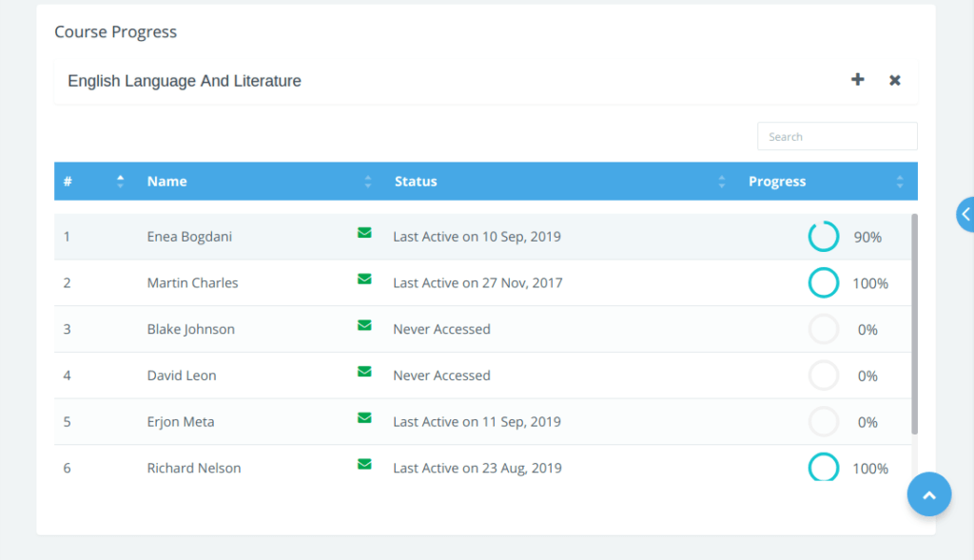Click the X icon beside English Language And Literature
Viewport: 974px width, 560px height.
click(894, 80)
